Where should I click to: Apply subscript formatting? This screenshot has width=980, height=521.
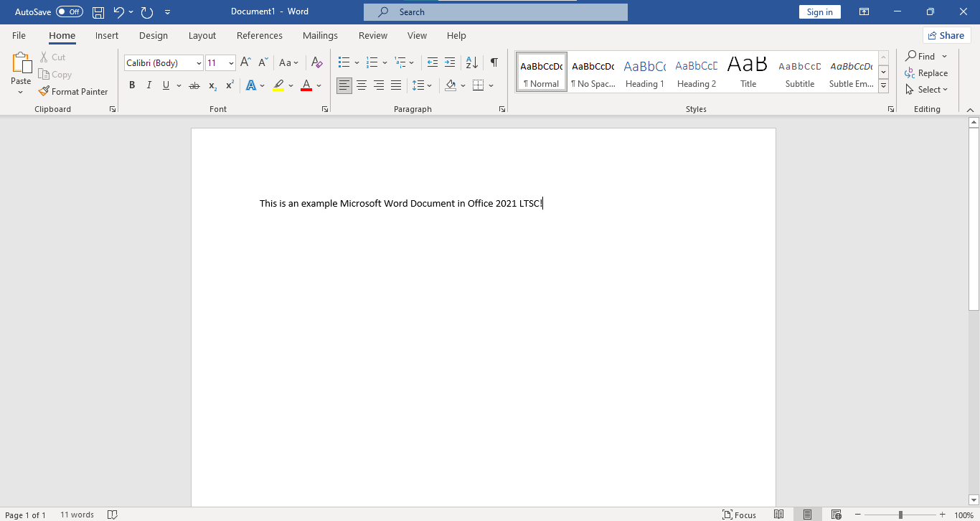212,85
